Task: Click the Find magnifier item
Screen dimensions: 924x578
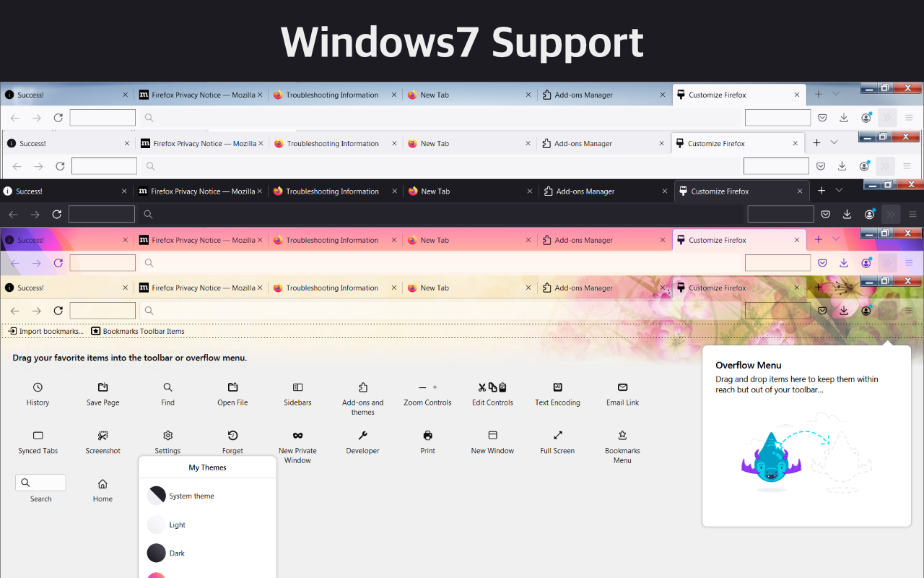Action: (167, 387)
